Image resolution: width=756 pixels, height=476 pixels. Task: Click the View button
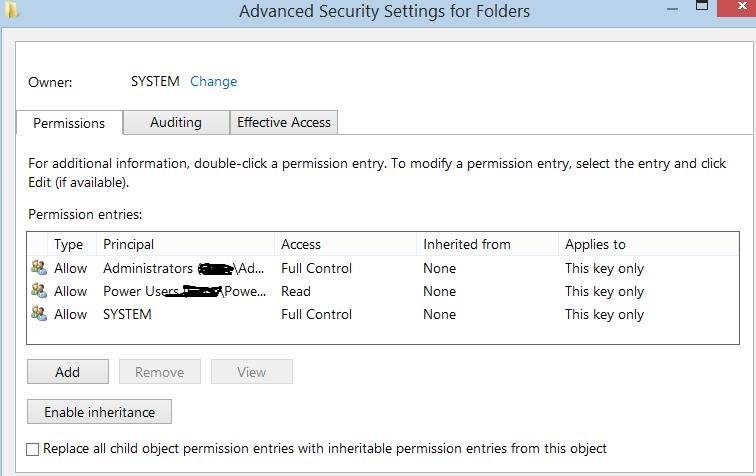point(252,372)
